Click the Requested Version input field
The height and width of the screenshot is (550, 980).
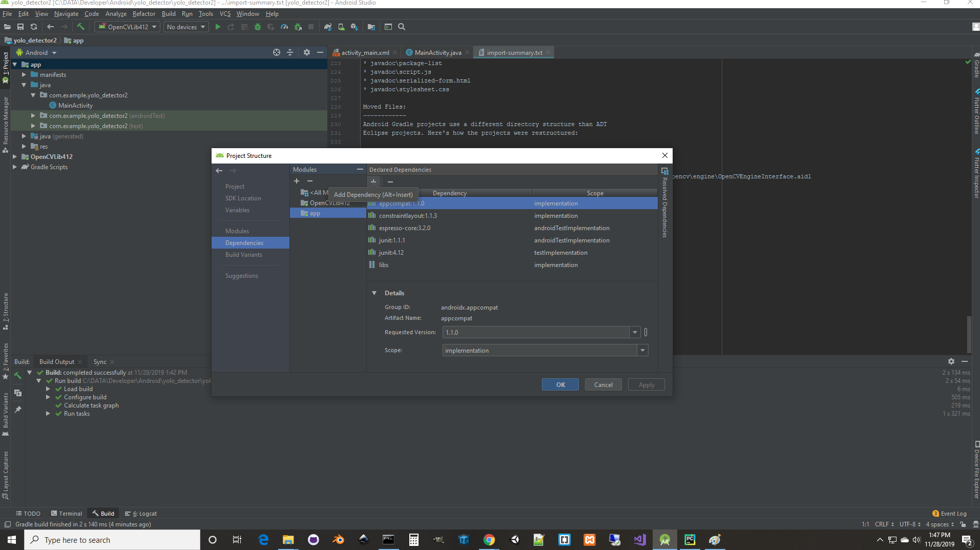536,332
